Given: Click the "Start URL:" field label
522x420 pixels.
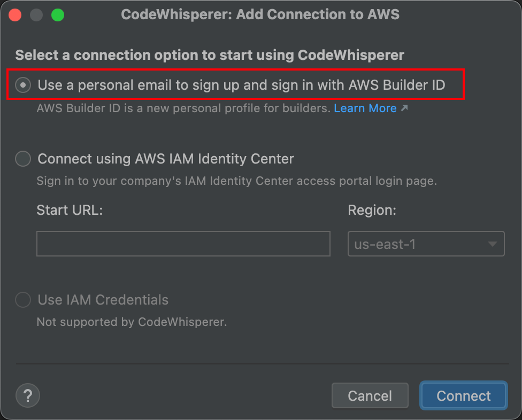Looking at the screenshot, I should point(70,210).
